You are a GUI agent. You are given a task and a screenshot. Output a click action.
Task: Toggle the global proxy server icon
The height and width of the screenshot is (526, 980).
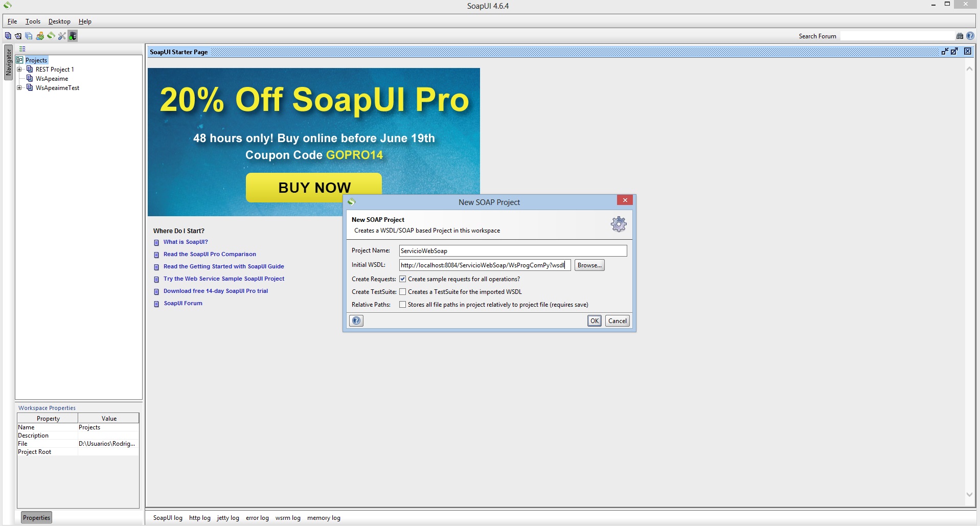73,36
